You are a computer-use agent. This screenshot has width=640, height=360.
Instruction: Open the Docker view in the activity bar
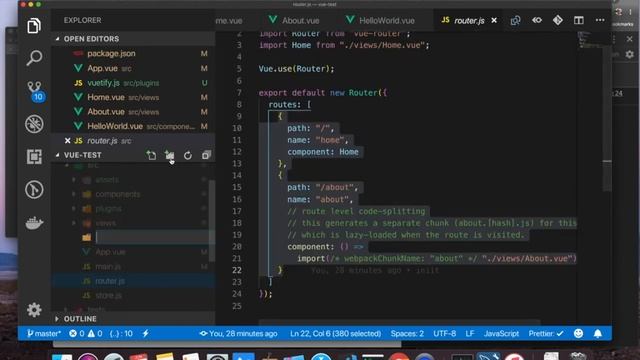(x=34, y=223)
